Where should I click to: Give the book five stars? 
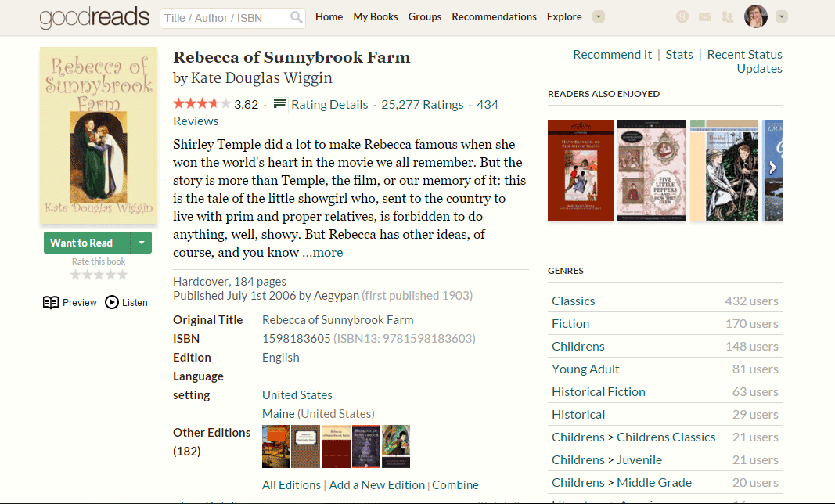click(122, 274)
